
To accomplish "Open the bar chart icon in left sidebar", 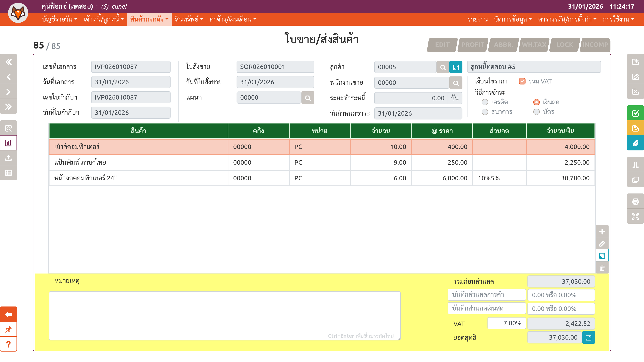I will coord(8,143).
